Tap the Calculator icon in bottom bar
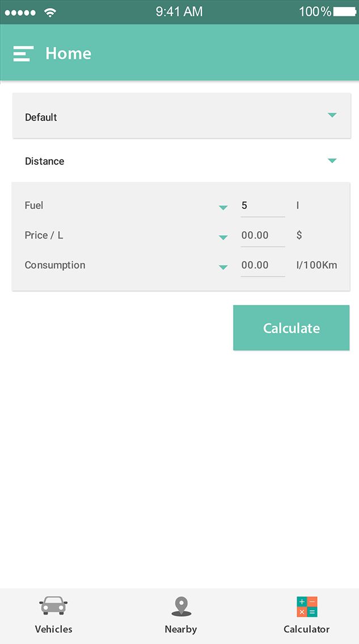 [307, 607]
